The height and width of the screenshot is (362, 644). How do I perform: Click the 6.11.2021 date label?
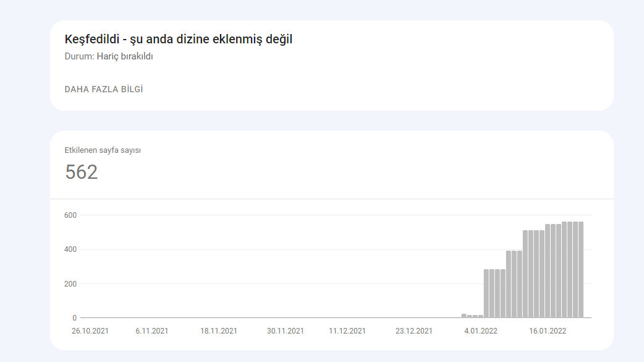[x=152, y=330]
